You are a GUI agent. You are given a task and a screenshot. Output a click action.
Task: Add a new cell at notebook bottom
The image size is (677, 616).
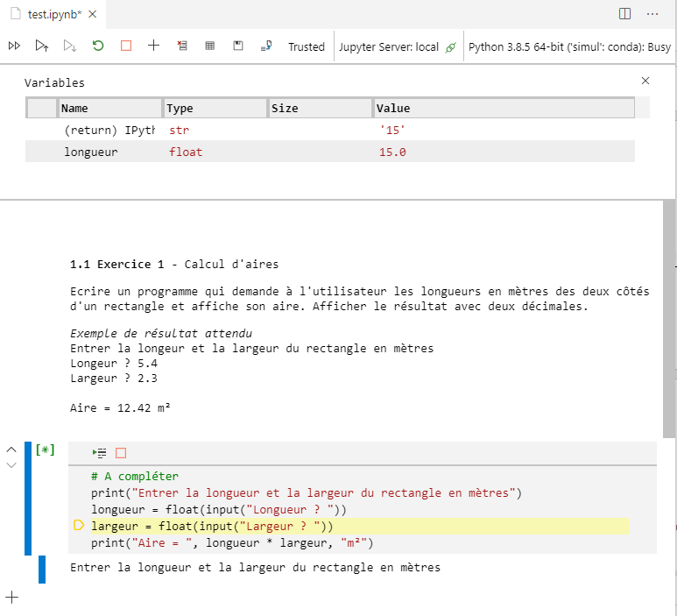(11, 598)
